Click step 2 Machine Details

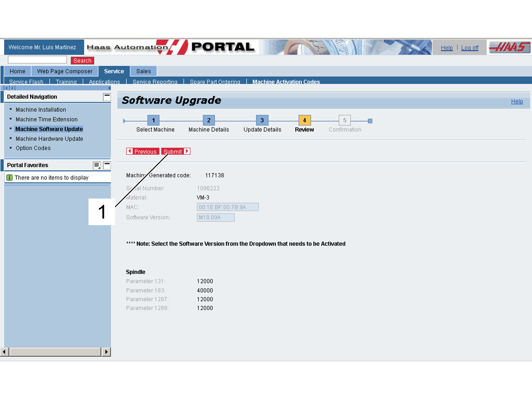209,121
